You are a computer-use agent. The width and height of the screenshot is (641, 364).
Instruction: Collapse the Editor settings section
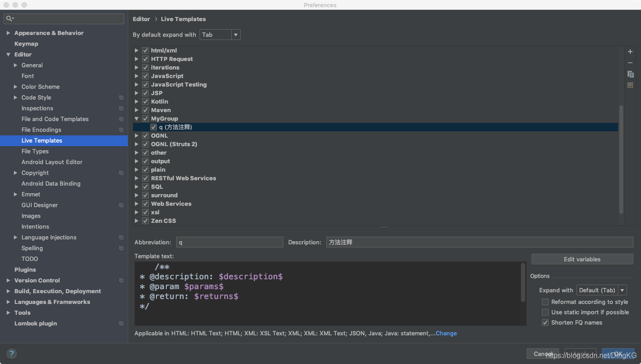pos(8,55)
